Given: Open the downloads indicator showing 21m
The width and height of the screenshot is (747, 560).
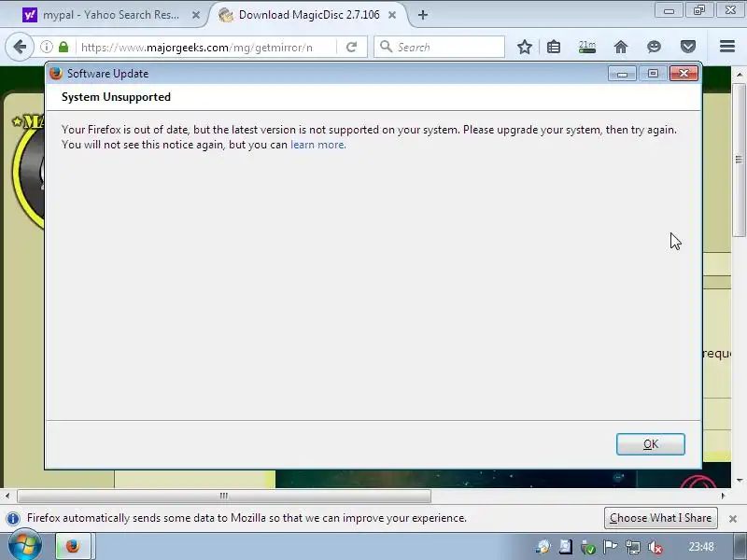Looking at the screenshot, I should click(587, 47).
